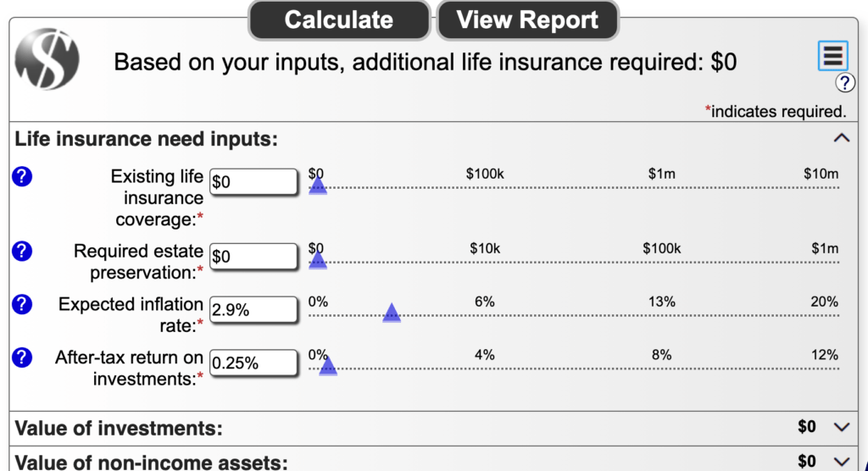This screenshot has height=471, width=868.
Task: Click the expected inflation rate input field
Action: coord(253,309)
